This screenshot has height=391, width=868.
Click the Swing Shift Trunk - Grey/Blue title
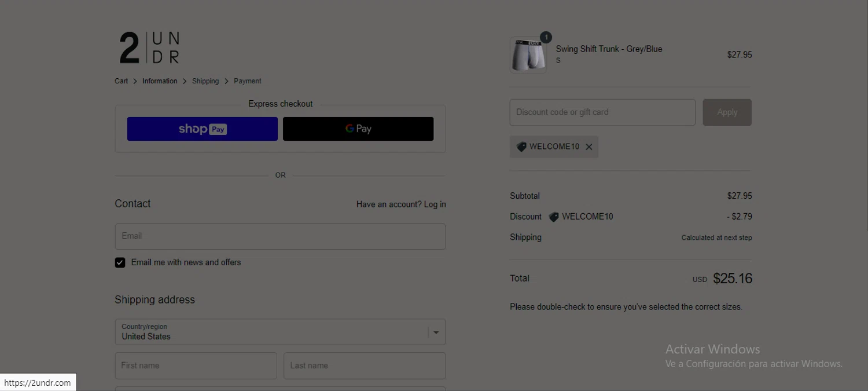609,49
